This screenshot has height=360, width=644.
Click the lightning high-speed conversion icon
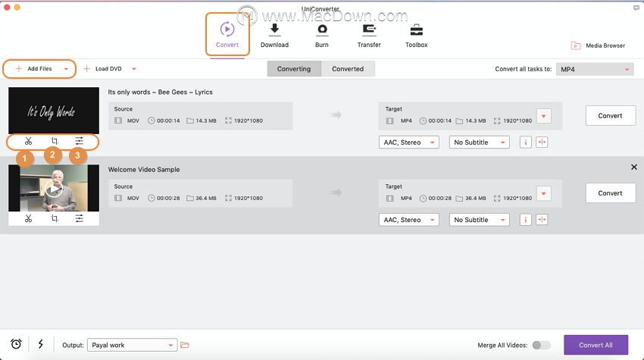[40, 344]
